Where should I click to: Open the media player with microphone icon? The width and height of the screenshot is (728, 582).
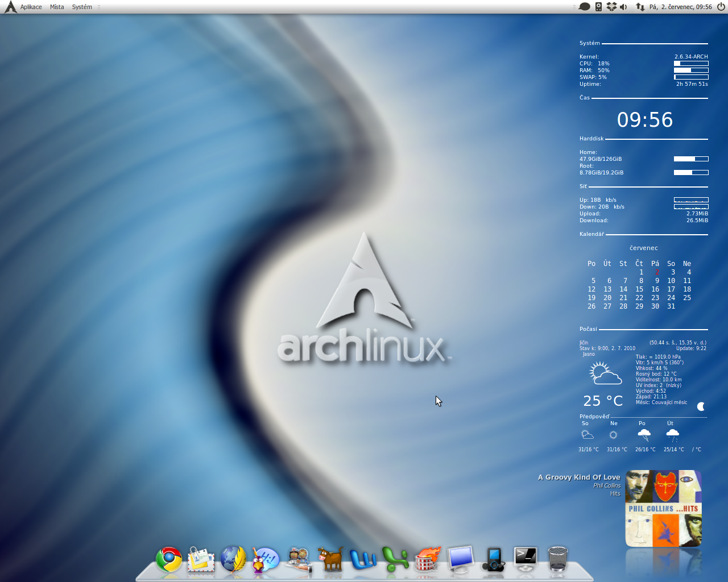[x=493, y=559]
